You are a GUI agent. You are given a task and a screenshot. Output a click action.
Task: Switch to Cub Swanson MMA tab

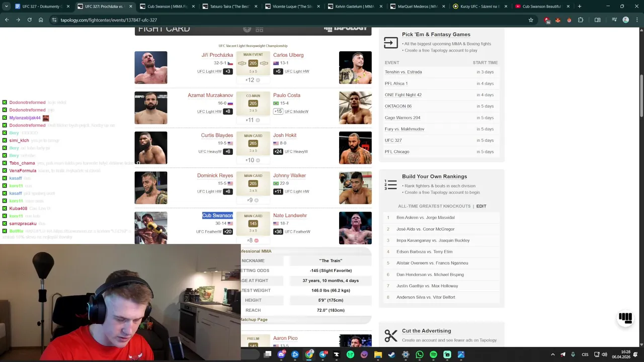[x=167, y=7]
